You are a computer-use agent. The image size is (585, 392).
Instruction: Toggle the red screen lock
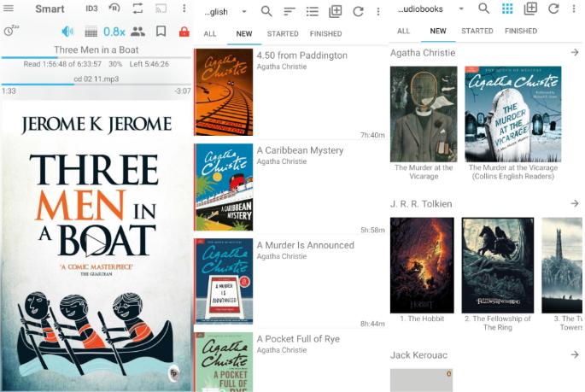pos(184,32)
